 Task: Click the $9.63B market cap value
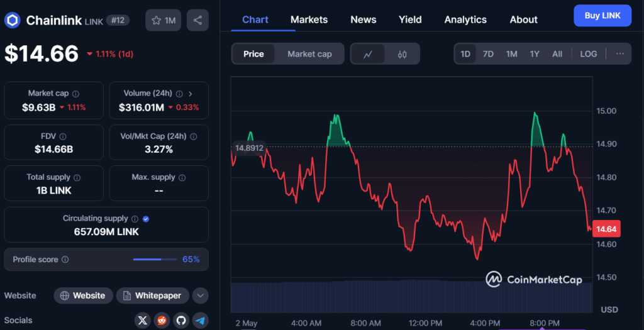[38, 107]
